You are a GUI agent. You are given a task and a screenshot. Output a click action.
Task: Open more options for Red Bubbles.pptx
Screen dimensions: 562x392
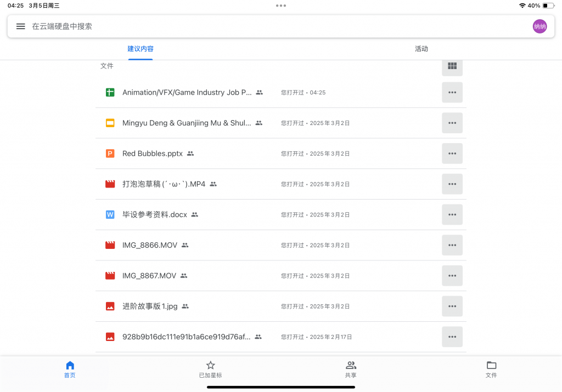452,154
